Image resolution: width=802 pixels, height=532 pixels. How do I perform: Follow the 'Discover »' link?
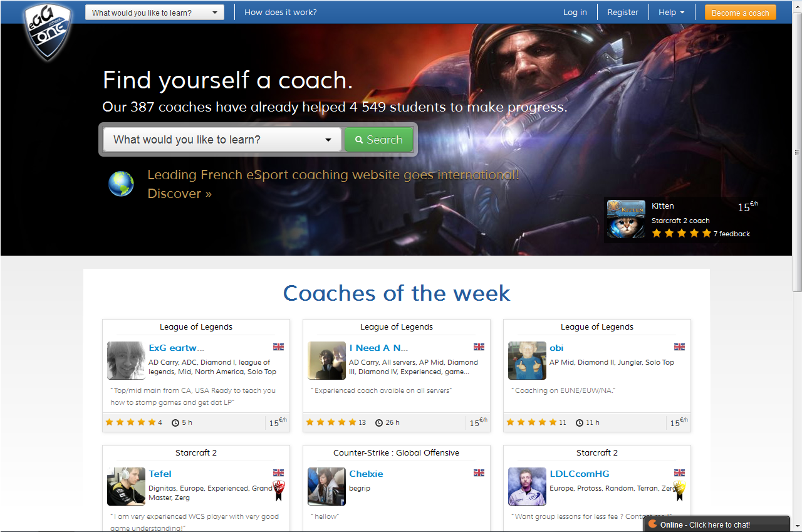click(179, 194)
